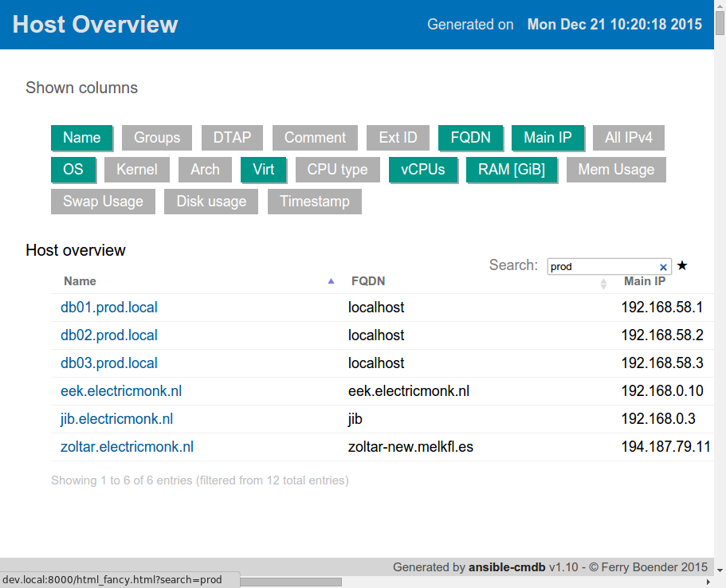726x588 pixels.
Task: Clear the search field with the x icon
Action: point(663,267)
